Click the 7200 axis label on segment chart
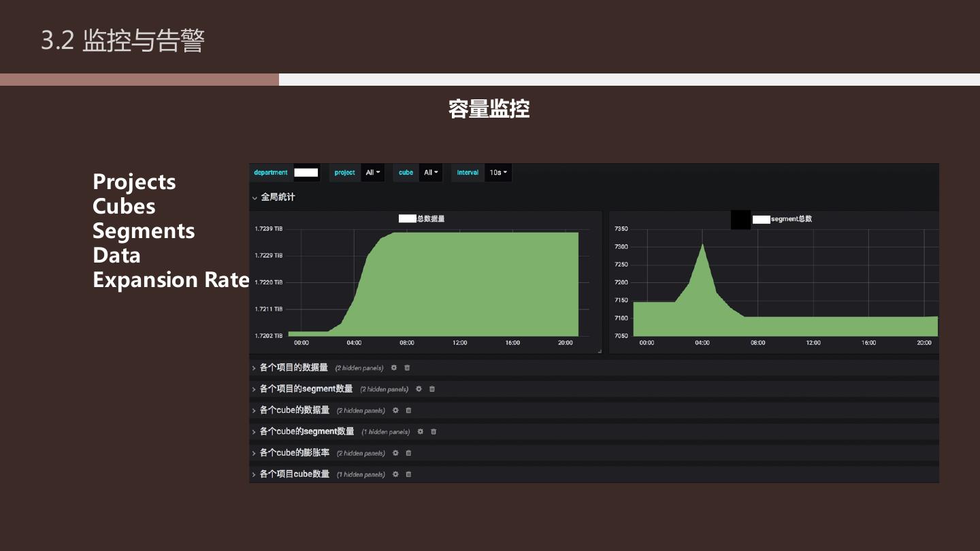 (x=621, y=282)
